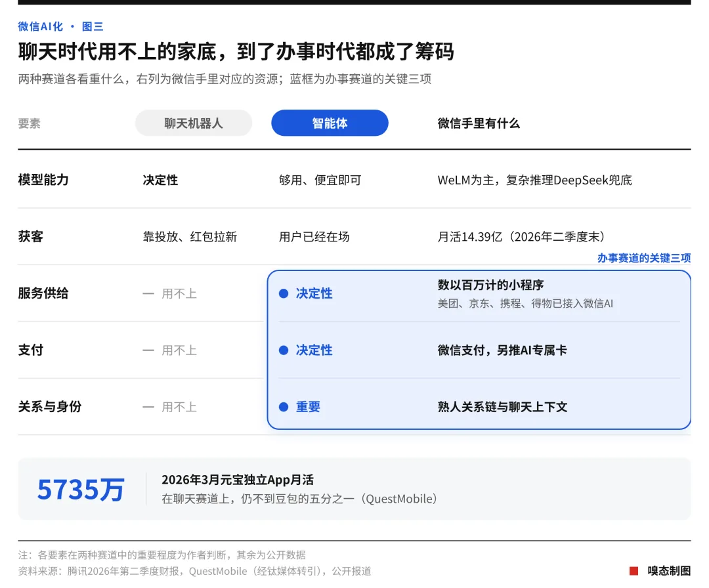Image resolution: width=709 pixels, height=588 pixels.
Task: Click the subtitle starting with 两种赛道各看重什么
Action: (225, 79)
